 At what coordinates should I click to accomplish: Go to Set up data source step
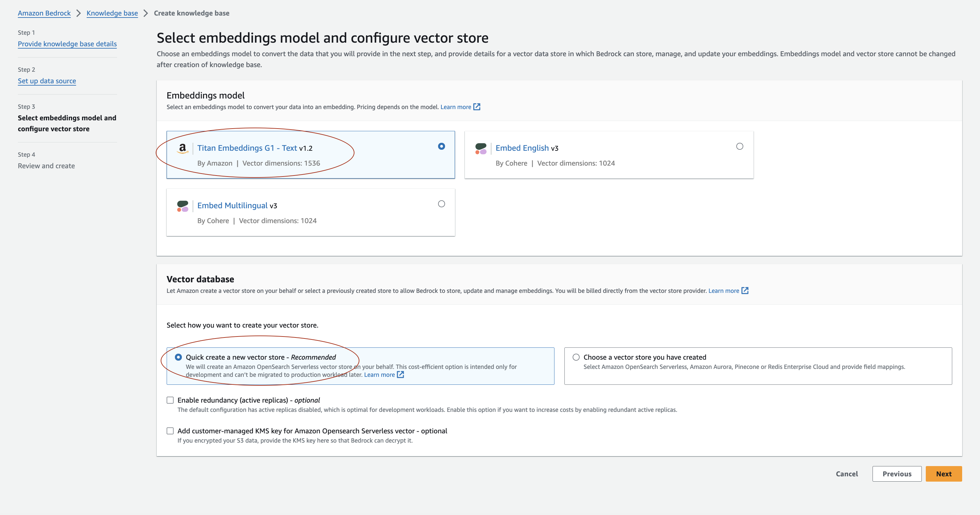point(47,81)
